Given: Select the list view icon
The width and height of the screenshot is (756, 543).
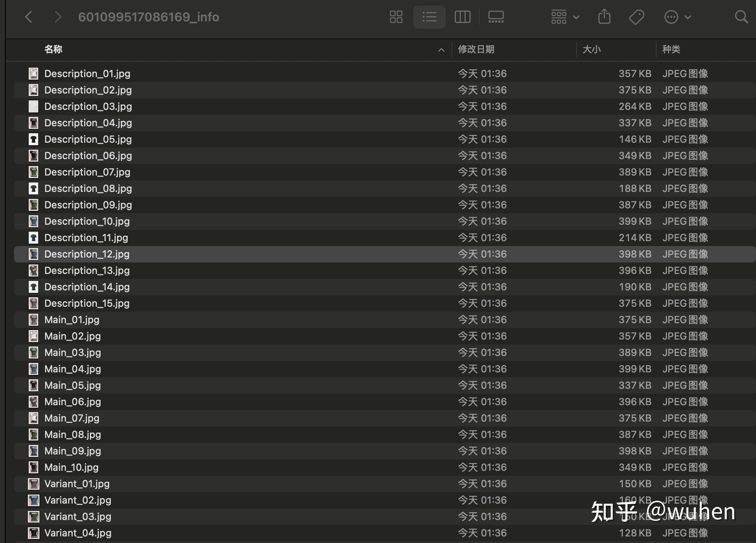Looking at the screenshot, I should (429, 17).
